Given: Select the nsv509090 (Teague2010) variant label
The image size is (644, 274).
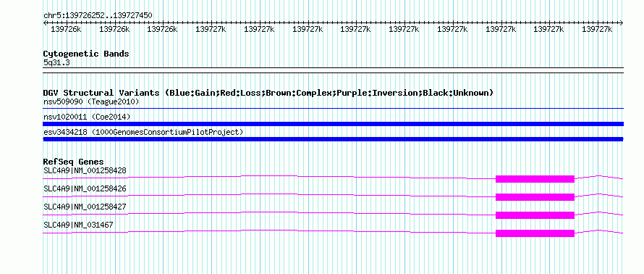Looking at the screenshot, I should (x=91, y=101).
